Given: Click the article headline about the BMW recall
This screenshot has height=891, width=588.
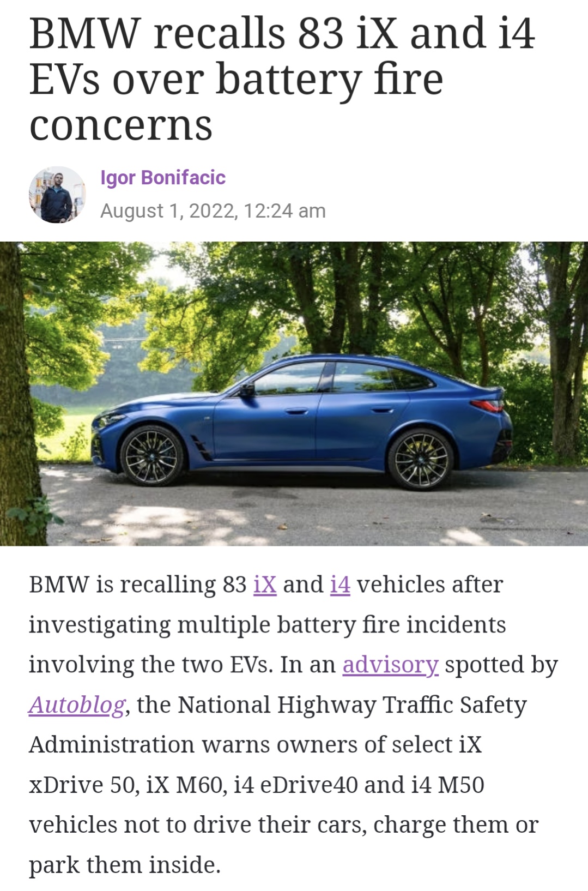Looking at the screenshot, I should click(x=282, y=79).
